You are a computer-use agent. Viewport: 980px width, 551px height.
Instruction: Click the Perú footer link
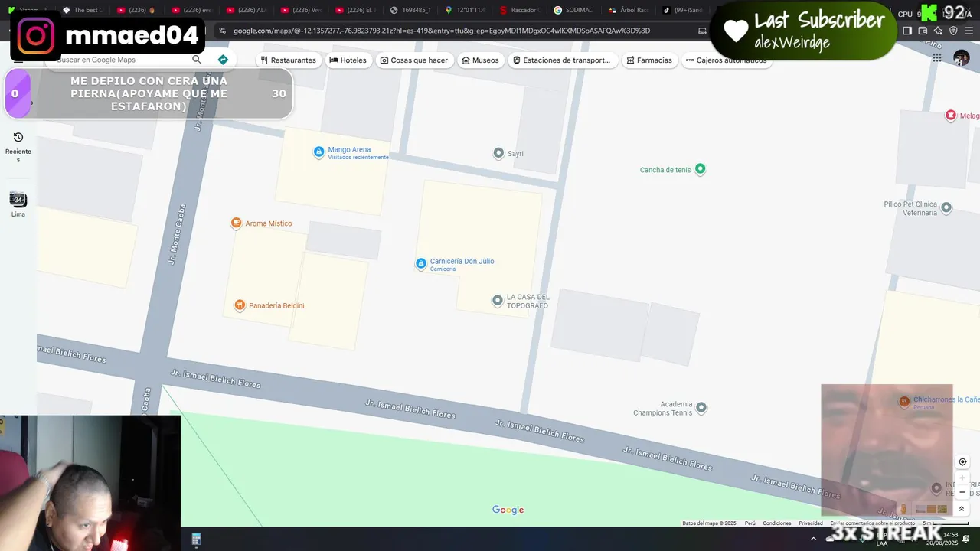[750, 523]
